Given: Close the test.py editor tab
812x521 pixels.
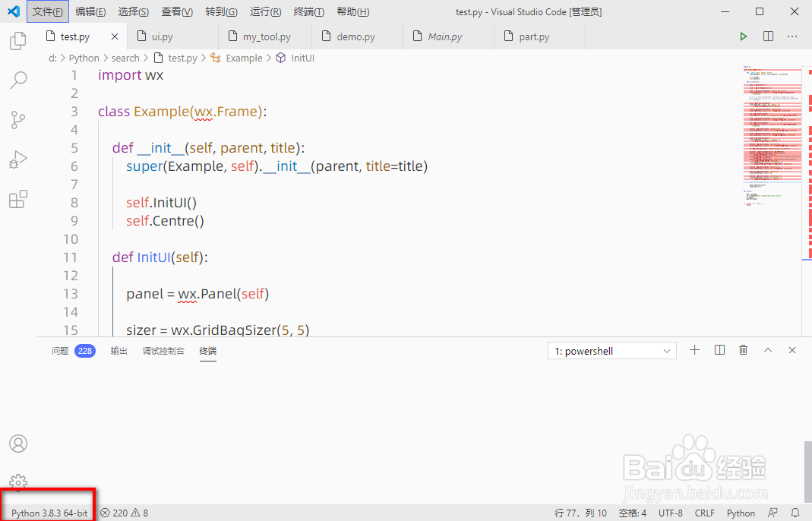Looking at the screenshot, I should point(115,36).
